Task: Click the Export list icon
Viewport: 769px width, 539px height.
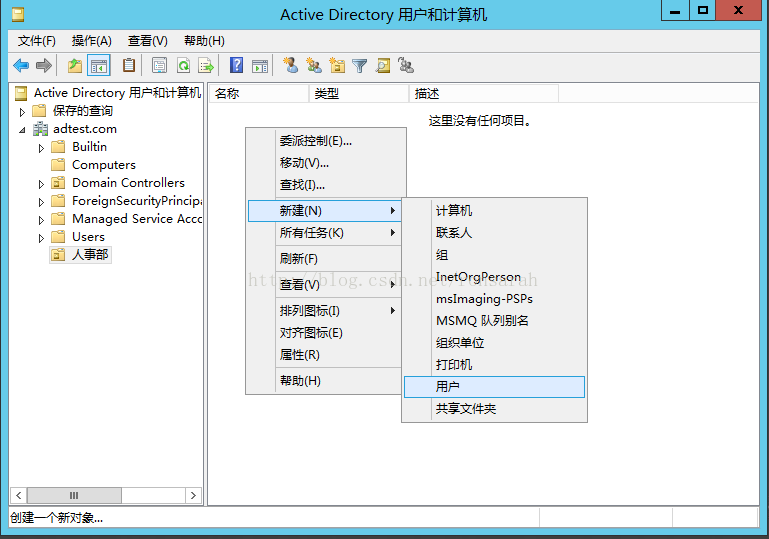Action: click(x=206, y=65)
